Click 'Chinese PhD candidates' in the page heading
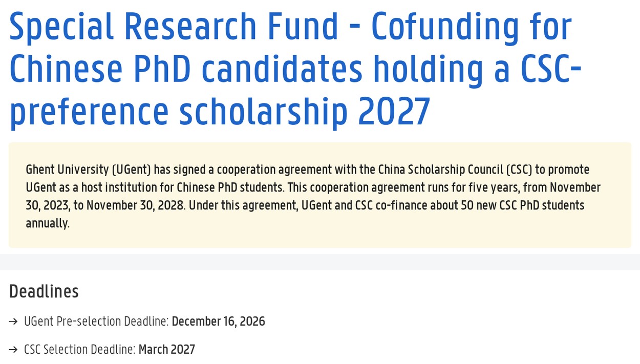The image size is (640, 364). pyautogui.click(x=186, y=69)
